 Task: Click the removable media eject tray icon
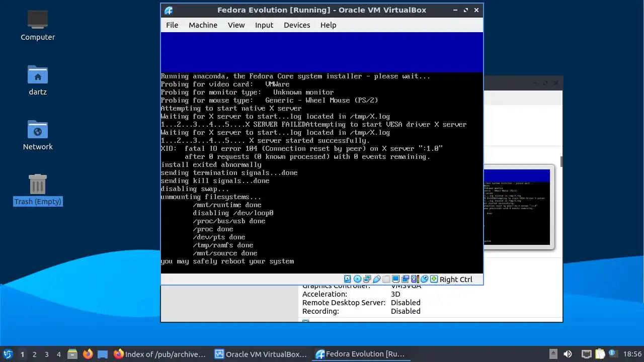[x=553, y=354]
